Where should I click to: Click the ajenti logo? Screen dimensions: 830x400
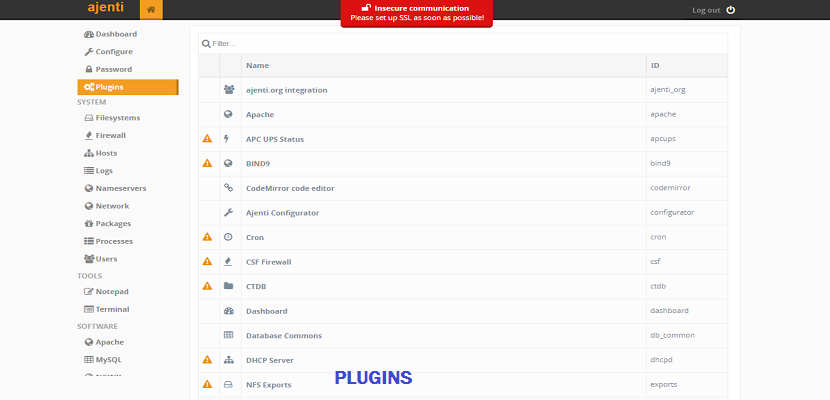point(106,7)
